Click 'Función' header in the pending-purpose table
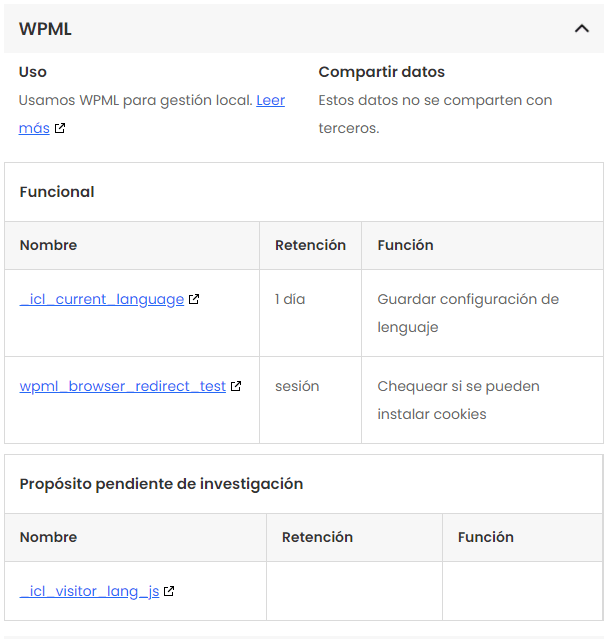This screenshot has height=639, width=611. tap(486, 537)
